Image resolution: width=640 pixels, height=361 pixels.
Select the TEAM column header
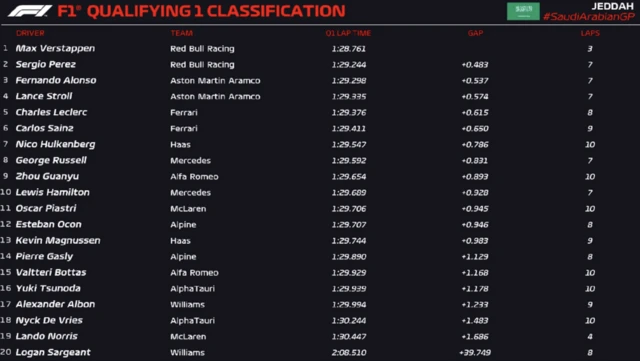click(x=182, y=33)
